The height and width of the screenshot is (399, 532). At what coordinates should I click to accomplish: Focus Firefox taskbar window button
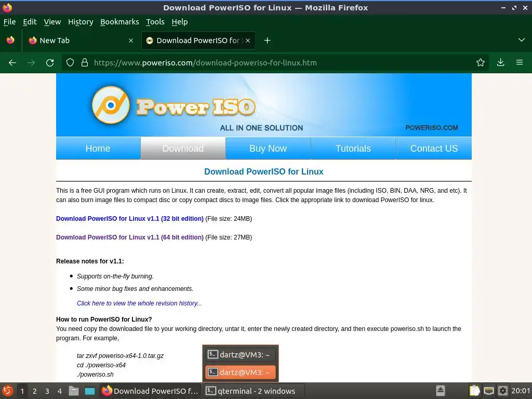(x=150, y=391)
